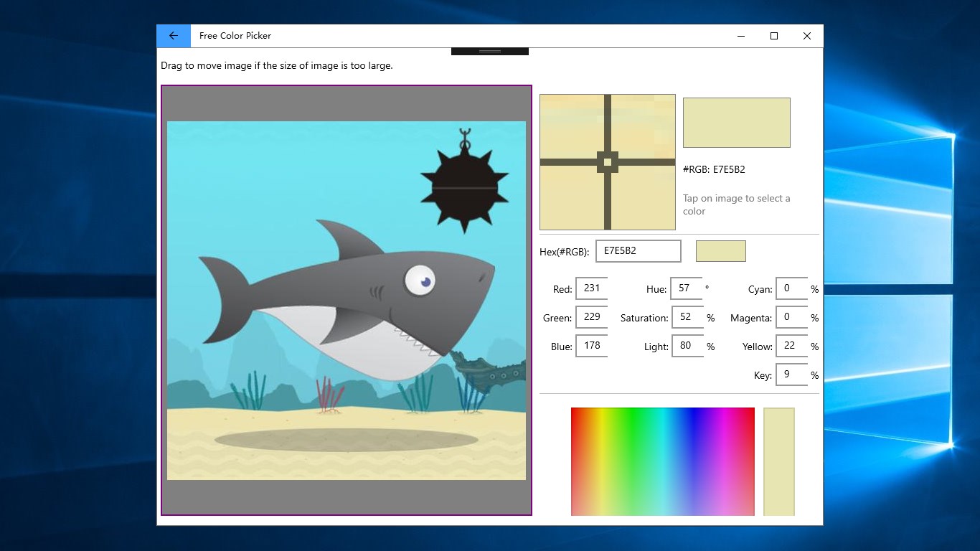Edit the Cyan percentage field

tap(791, 288)
